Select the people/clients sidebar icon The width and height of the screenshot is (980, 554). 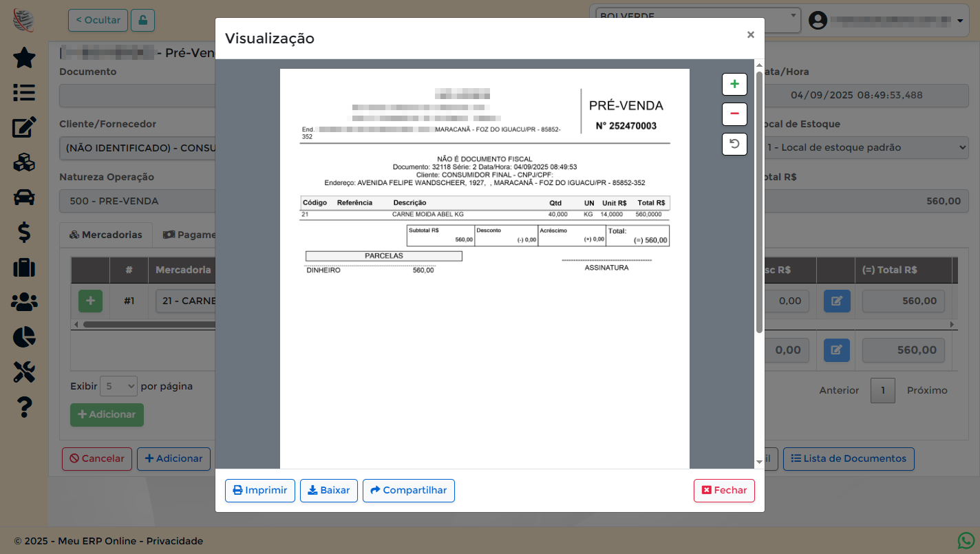[x=24, y=301]
